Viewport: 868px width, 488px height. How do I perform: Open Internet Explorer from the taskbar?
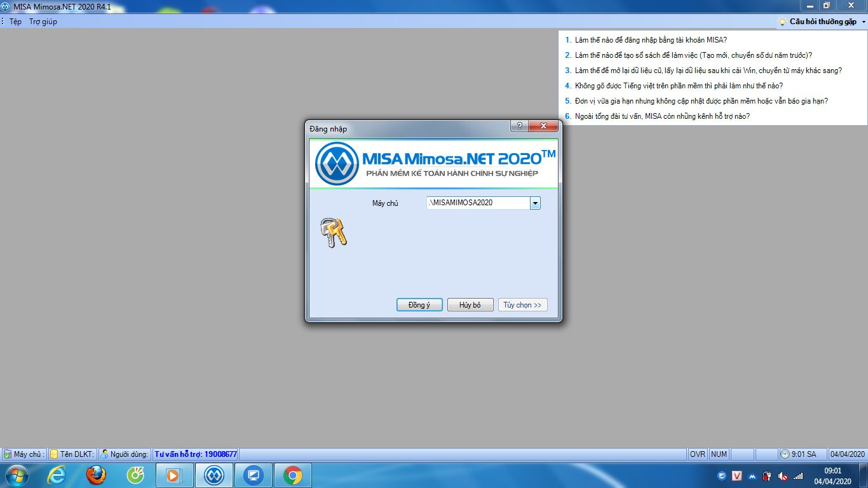click(x=57, y=475)
